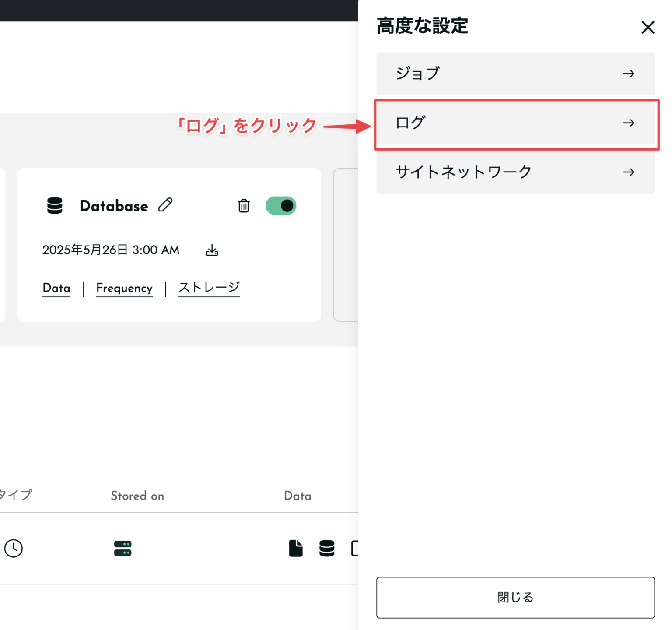Click the pencil icon to rename Database

tap(165, 206)
